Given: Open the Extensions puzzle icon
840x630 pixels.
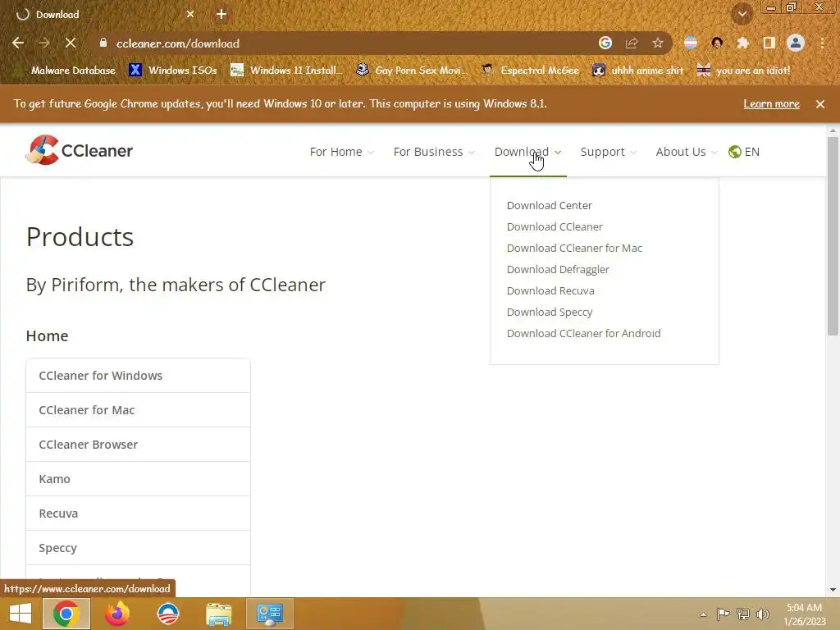Looking at the screenshot, I should pyautogui.click(x=742, y=43).
